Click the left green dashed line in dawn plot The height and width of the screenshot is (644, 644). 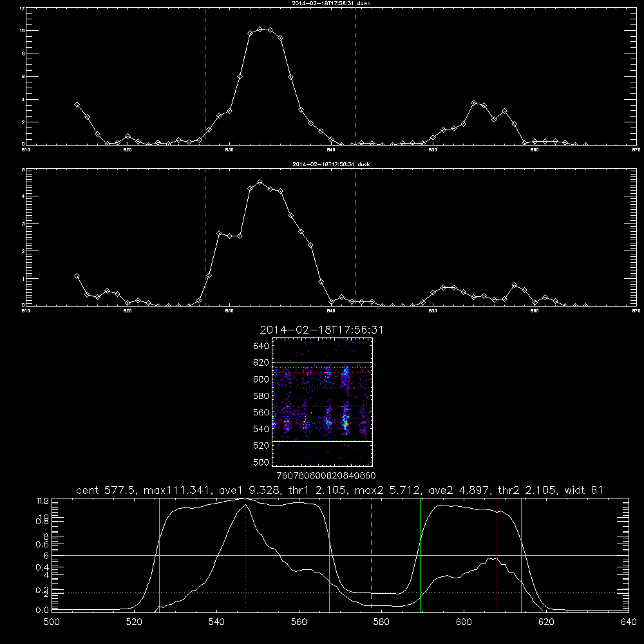click(x=205, y=76)
